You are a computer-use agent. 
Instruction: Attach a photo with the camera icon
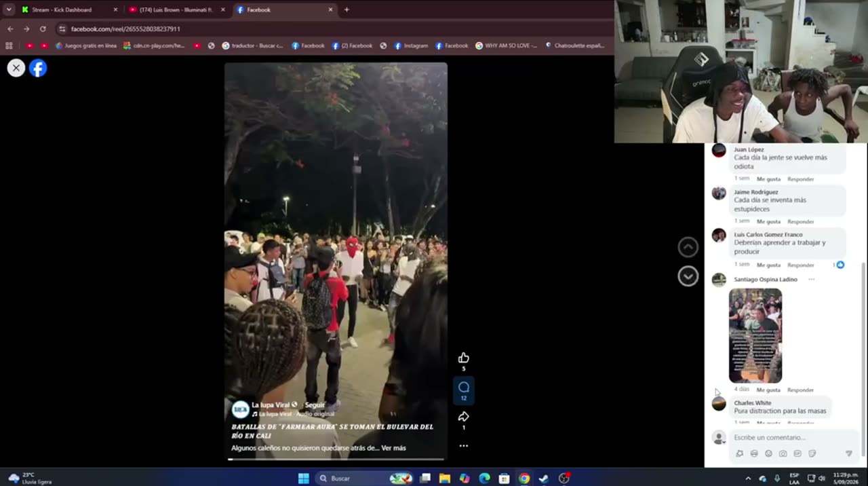click(783, 453)
